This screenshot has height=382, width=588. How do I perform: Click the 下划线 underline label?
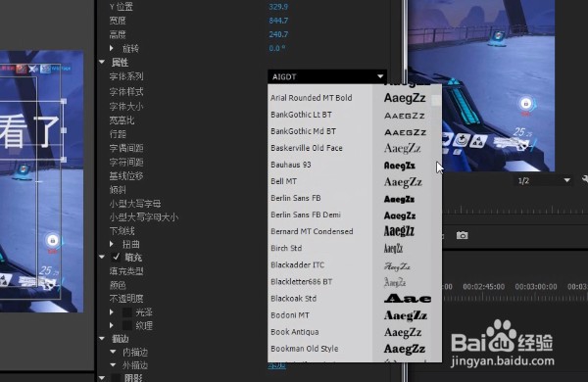click(x=122, y=231)
